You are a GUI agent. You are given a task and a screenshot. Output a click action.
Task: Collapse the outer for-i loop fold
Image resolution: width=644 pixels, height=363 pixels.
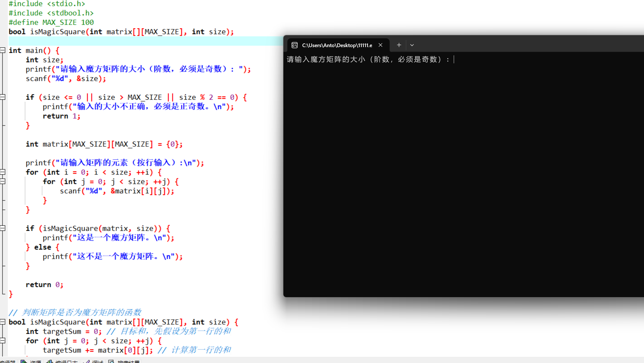pos(3,172)
